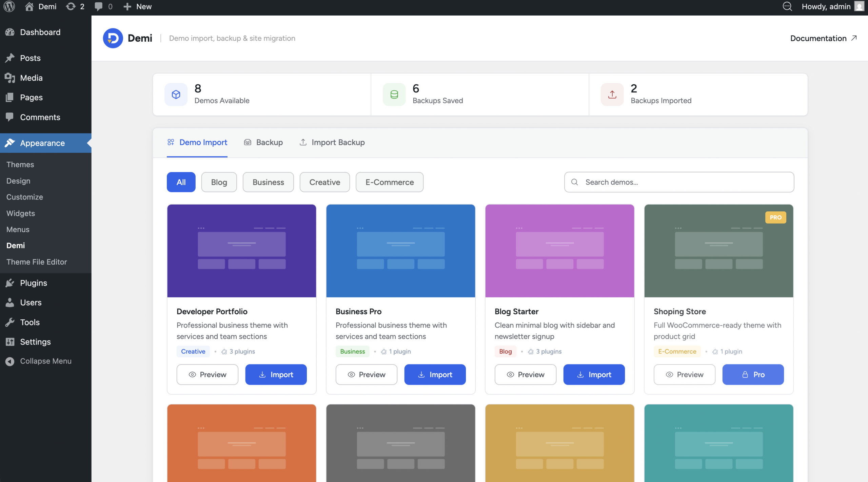Click the comments bubble icon in admin bar
The width and height of the screenshot is (868, 482).
tap(99, 6)
